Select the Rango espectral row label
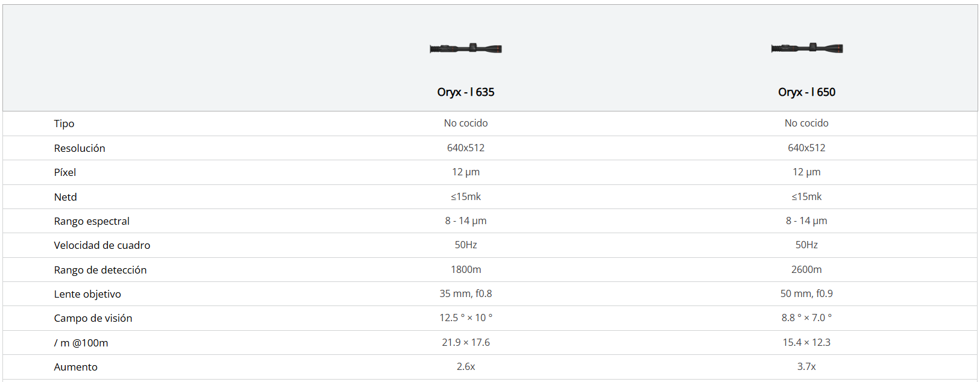980x382 pixels. tap(92, 221)
